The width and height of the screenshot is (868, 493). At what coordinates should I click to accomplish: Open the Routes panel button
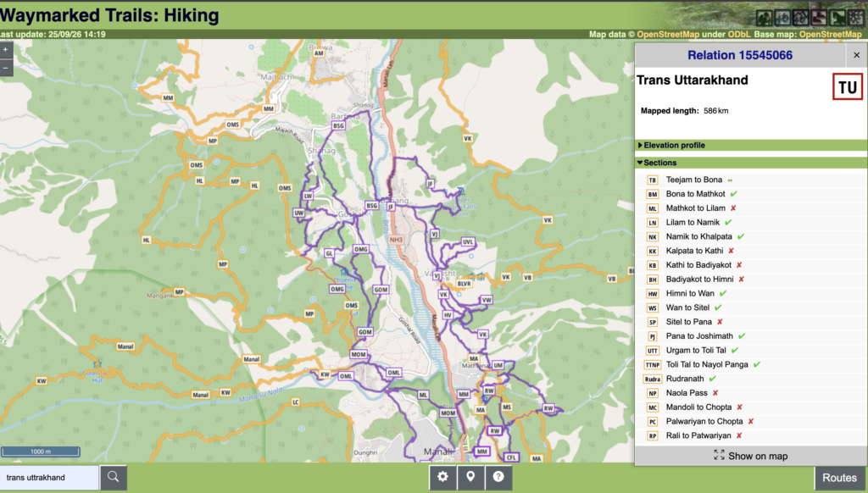coord(839,478)
